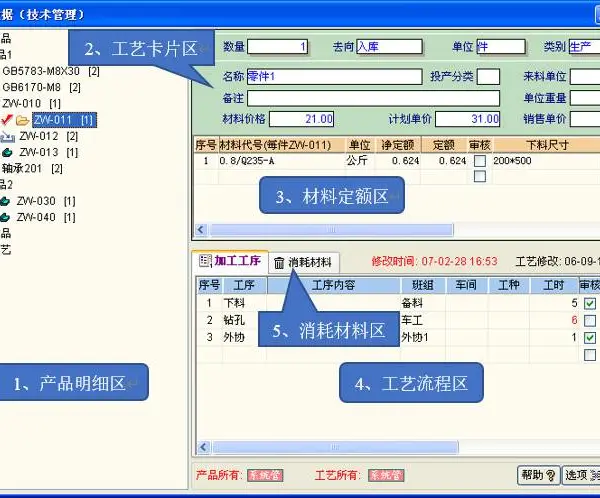Image resolution: width=600 pixels, height=498 pixels.
Task: Click 下料尺寸 column header
Action: 547,145
